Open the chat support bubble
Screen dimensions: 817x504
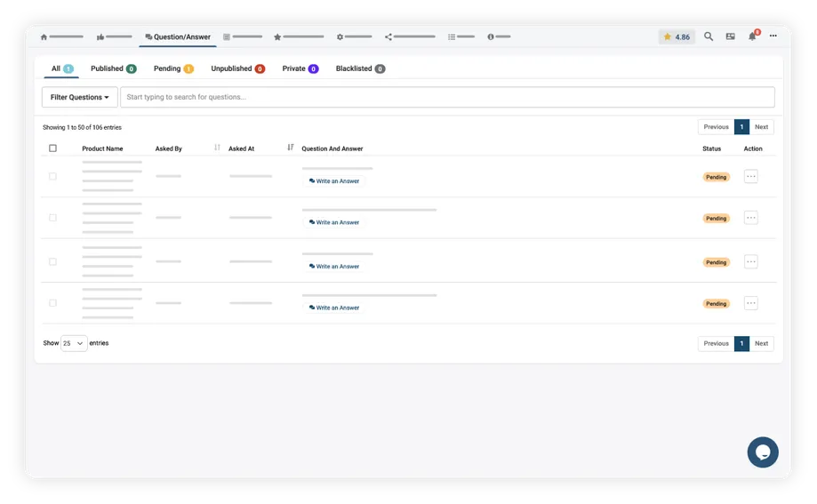762,452
